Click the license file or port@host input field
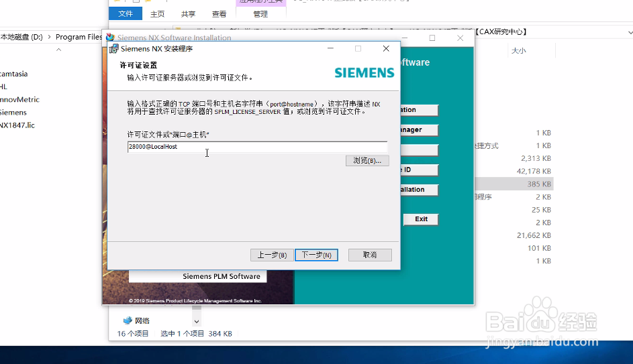Screen dimensions: 633x364 [257, 147]
